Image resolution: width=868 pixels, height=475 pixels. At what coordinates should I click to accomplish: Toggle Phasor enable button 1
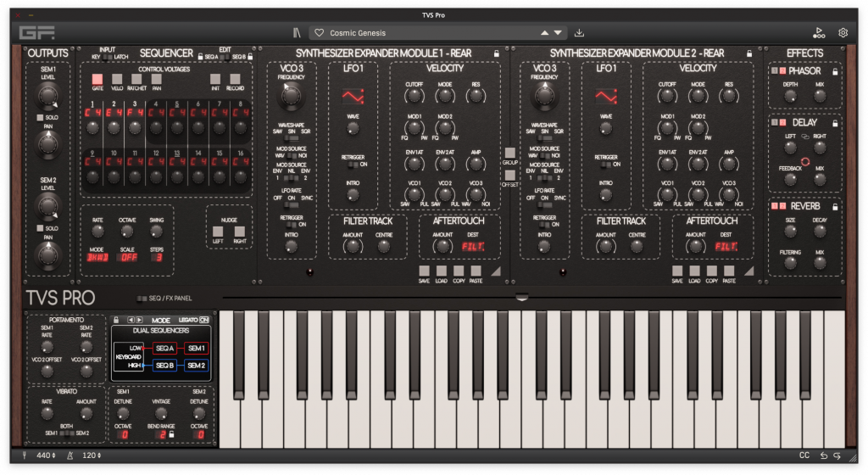tap(775, 71)
